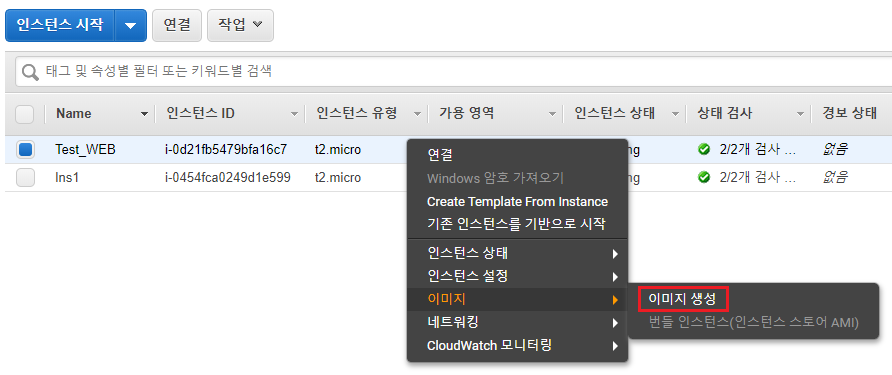Open the CloudWatch 모니터링 submenu

517,345
